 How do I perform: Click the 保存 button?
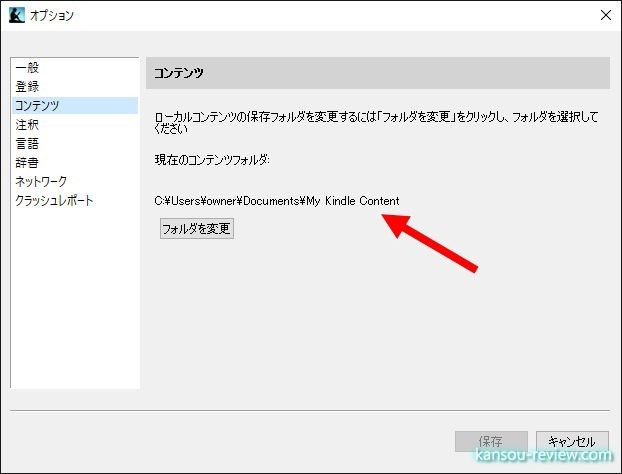pos(491,441)
